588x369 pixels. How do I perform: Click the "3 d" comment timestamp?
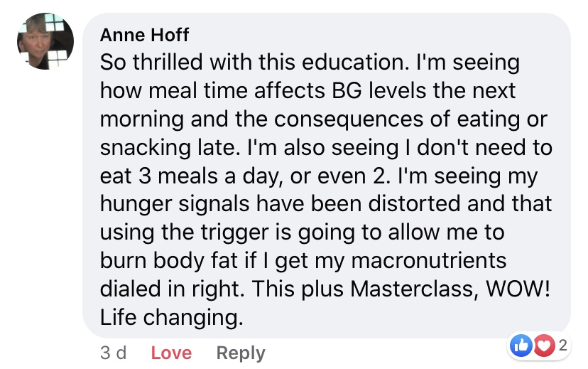pos(113,353)
